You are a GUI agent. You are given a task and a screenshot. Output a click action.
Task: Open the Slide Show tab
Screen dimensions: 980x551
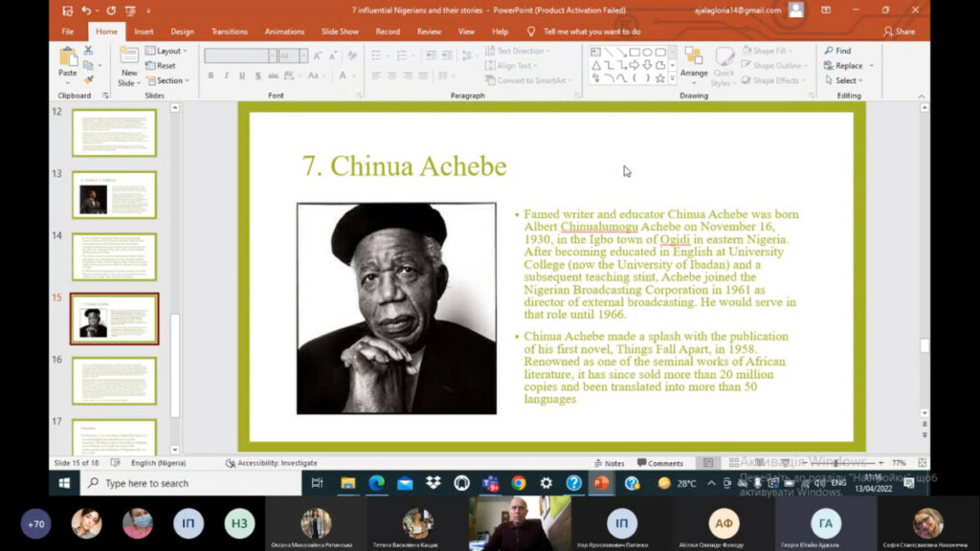(x=340, y=32)
